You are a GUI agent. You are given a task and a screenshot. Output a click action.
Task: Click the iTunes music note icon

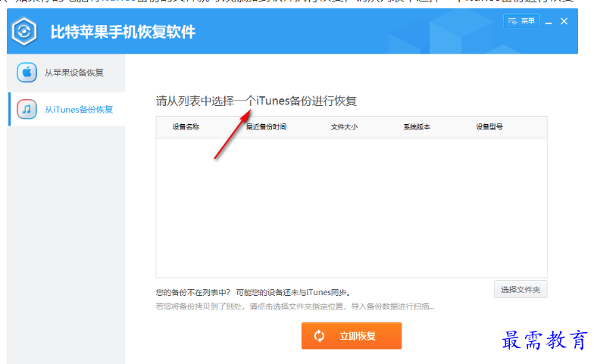click(27, 109)
